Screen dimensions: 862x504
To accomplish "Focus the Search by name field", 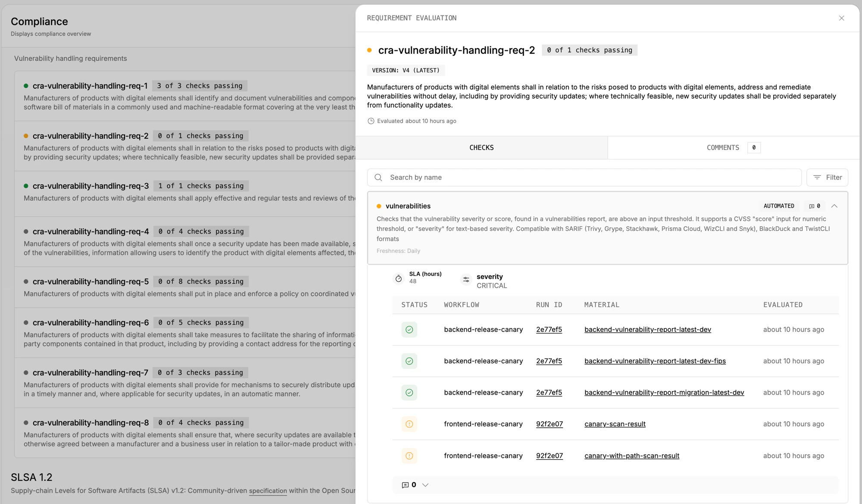I will 584,177.
